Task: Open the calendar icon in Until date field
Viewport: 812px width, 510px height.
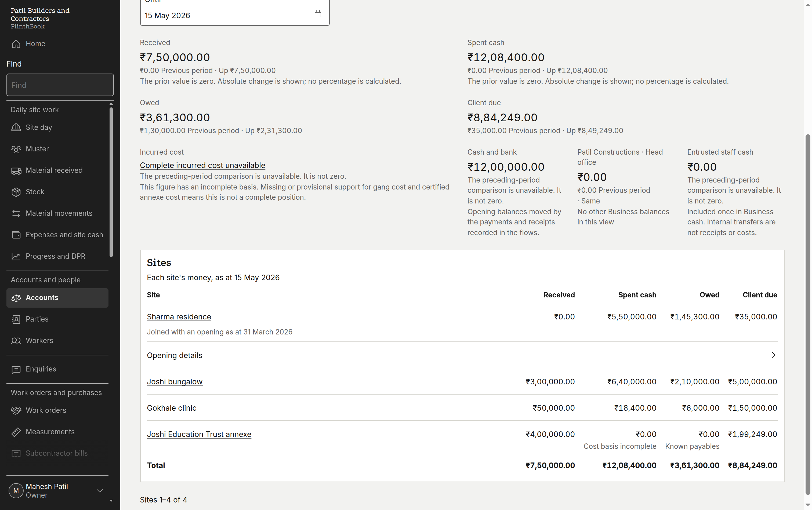Action: pos(318,14)
